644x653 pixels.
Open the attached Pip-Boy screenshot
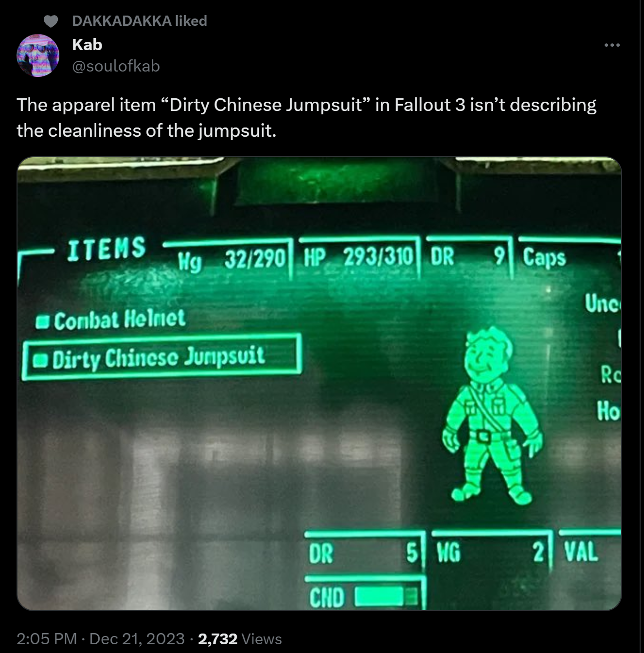(x=320, y=383)
